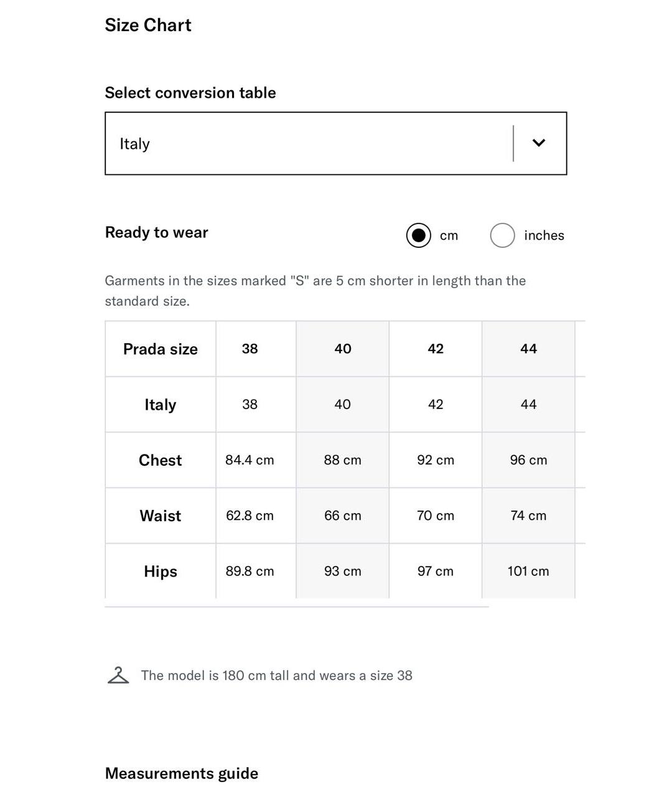672x797 pixels.
Task: Click the Italy row label in table
Action: [161, 405]
